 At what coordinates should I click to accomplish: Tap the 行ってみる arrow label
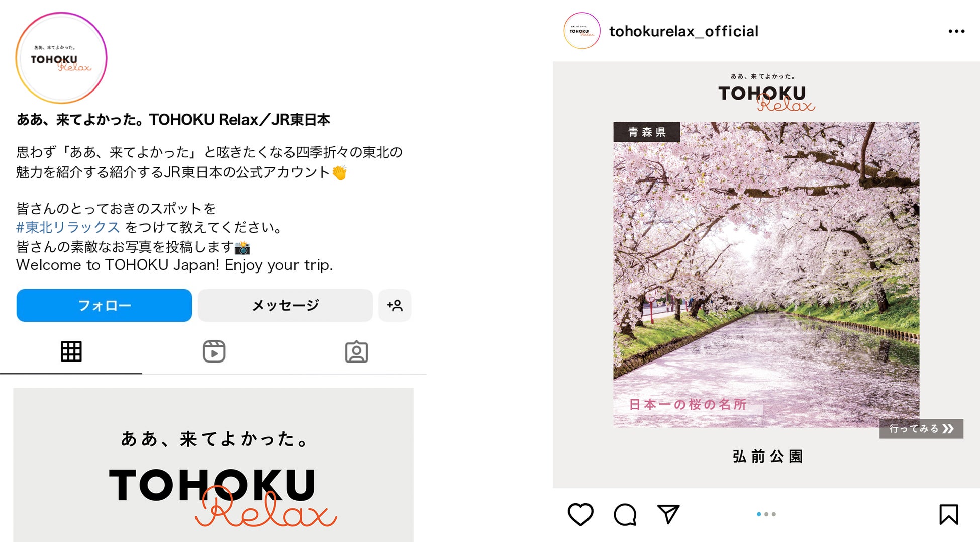921,429
